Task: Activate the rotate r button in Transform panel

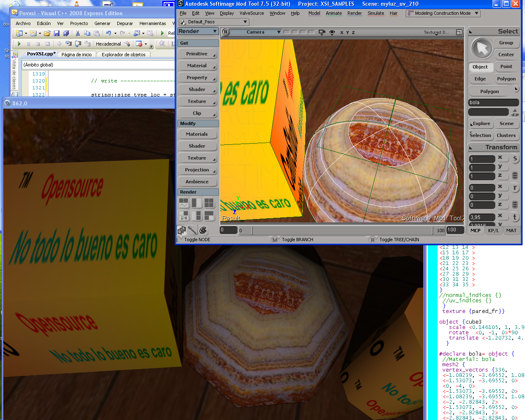Action: click(515, 187)
